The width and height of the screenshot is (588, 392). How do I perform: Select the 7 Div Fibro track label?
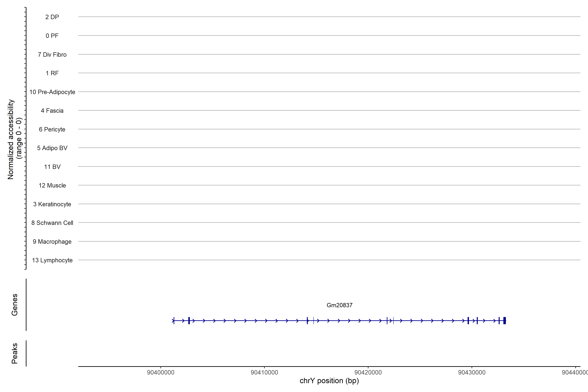pyautogui.click(x=52, y=55)
